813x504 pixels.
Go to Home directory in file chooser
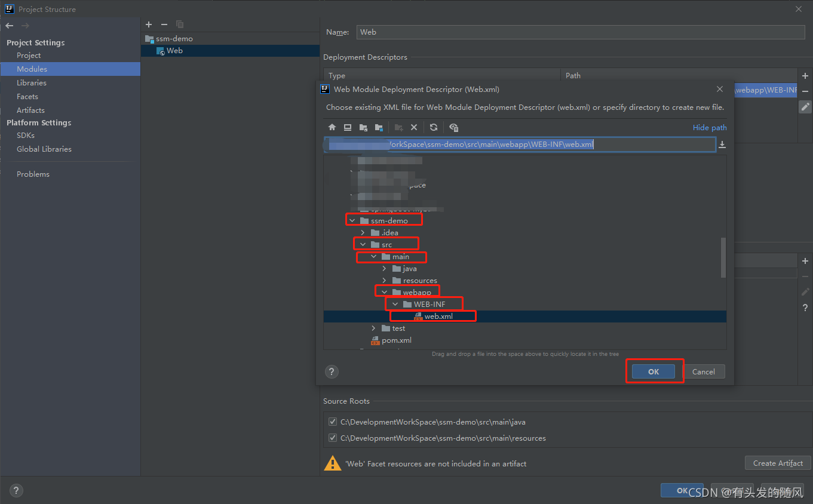pos(333,127)
